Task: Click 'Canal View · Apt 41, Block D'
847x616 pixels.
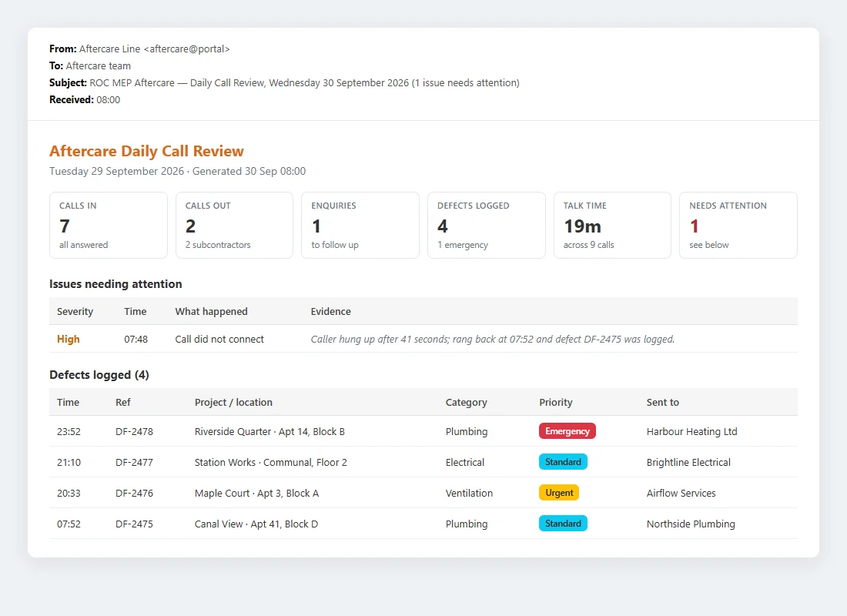Action: point(256,524)
